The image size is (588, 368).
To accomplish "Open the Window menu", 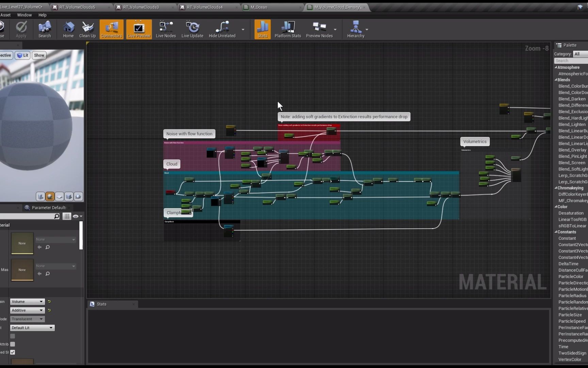I will 24,15.
